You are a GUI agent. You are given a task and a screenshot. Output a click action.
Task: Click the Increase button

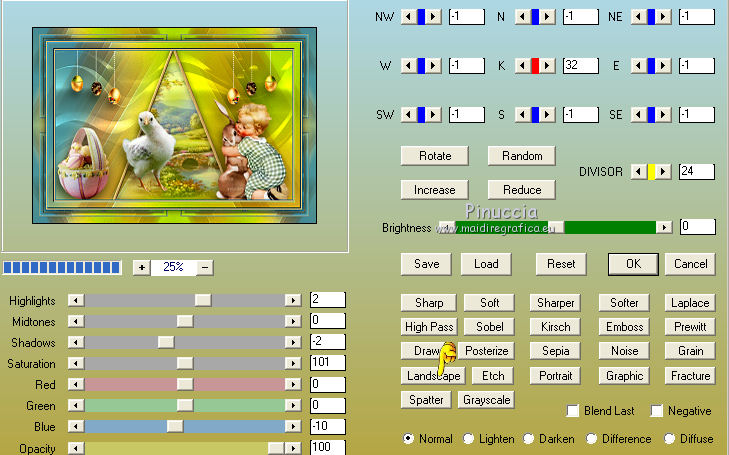(x=435, y=190)
